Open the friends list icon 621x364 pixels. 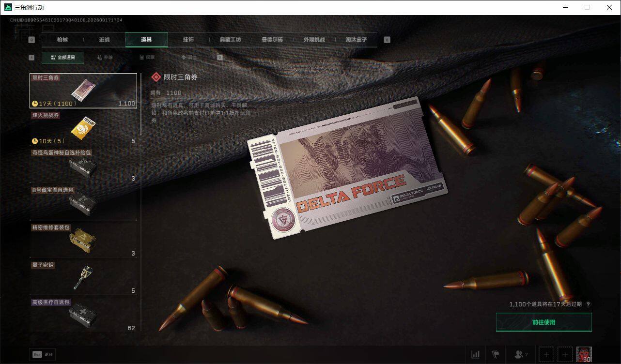pos(521,355)
